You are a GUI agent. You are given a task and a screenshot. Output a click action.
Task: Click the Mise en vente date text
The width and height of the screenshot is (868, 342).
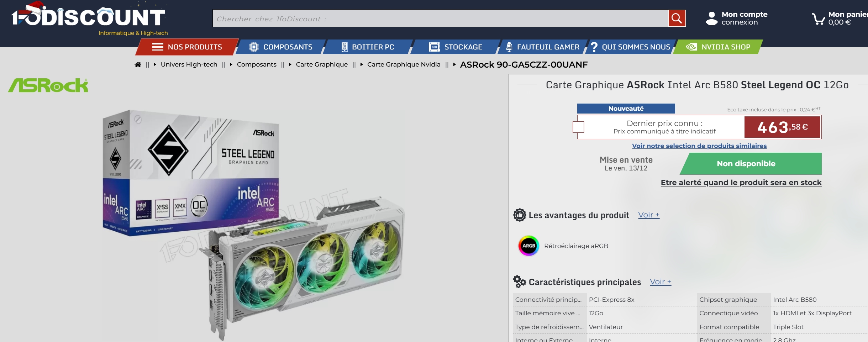coord(626,164)
